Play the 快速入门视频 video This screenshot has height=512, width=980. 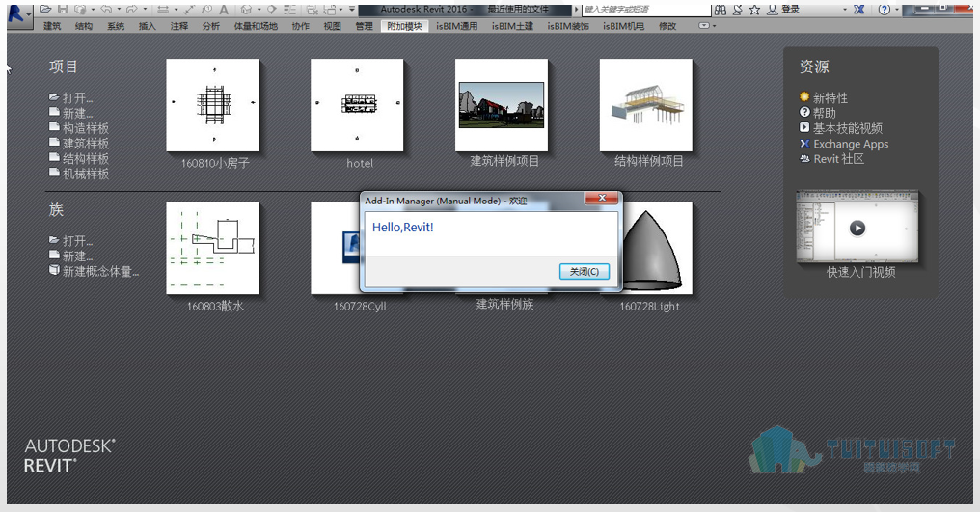click(857, 228)
